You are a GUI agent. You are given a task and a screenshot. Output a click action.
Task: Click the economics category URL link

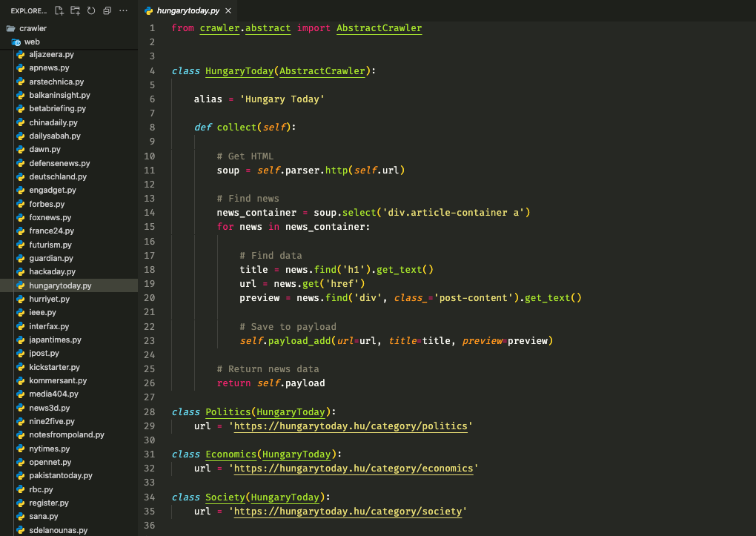[354, 469]
